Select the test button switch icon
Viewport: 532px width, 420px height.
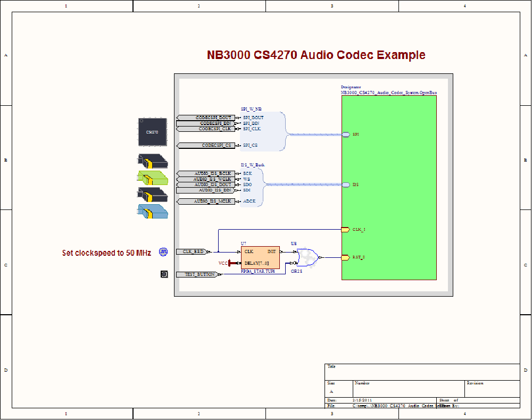pyautogui.click(x=164, y=274)
